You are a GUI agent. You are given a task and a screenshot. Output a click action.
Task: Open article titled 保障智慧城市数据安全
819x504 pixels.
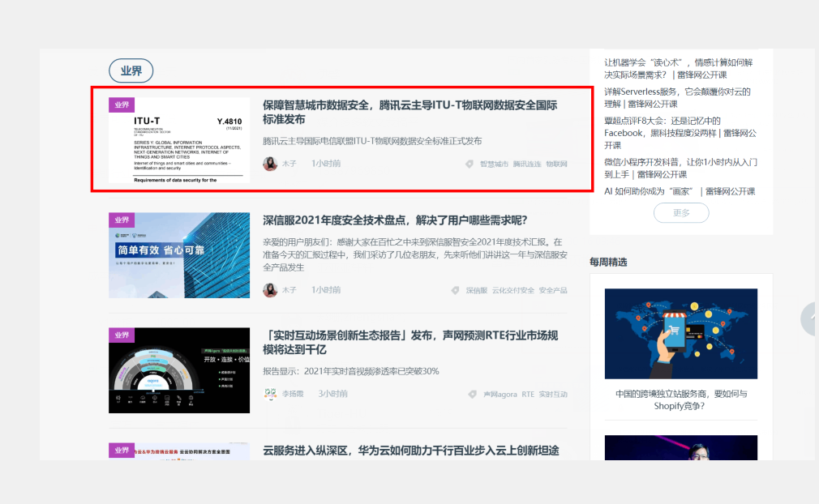tap(410, 112)
